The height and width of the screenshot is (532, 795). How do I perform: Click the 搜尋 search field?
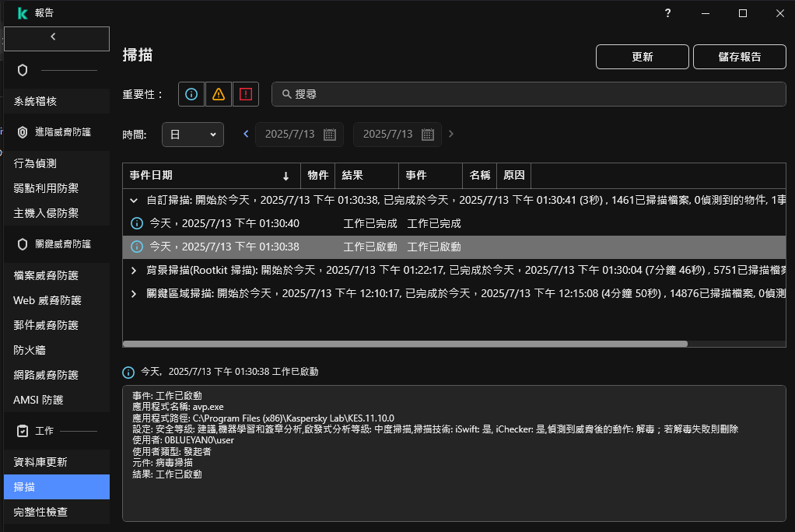pos(529,94)
